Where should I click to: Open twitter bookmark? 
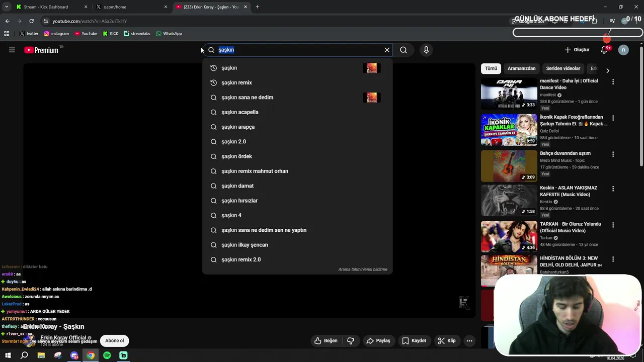point(29,34)
